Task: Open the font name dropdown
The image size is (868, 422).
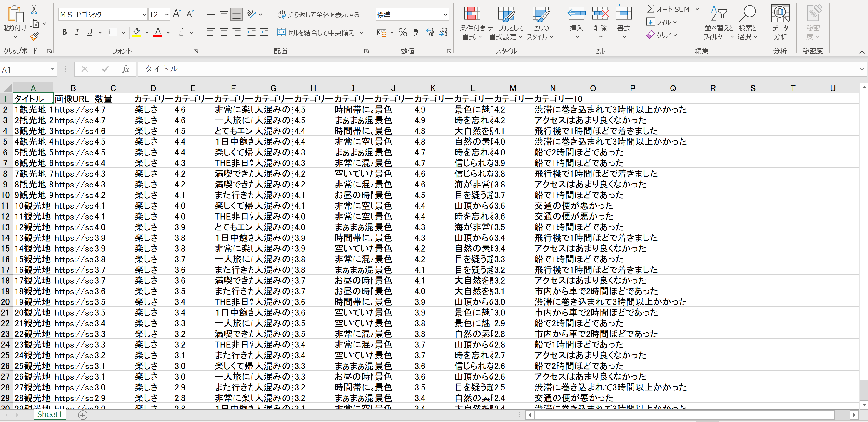Action: (144, 15)
